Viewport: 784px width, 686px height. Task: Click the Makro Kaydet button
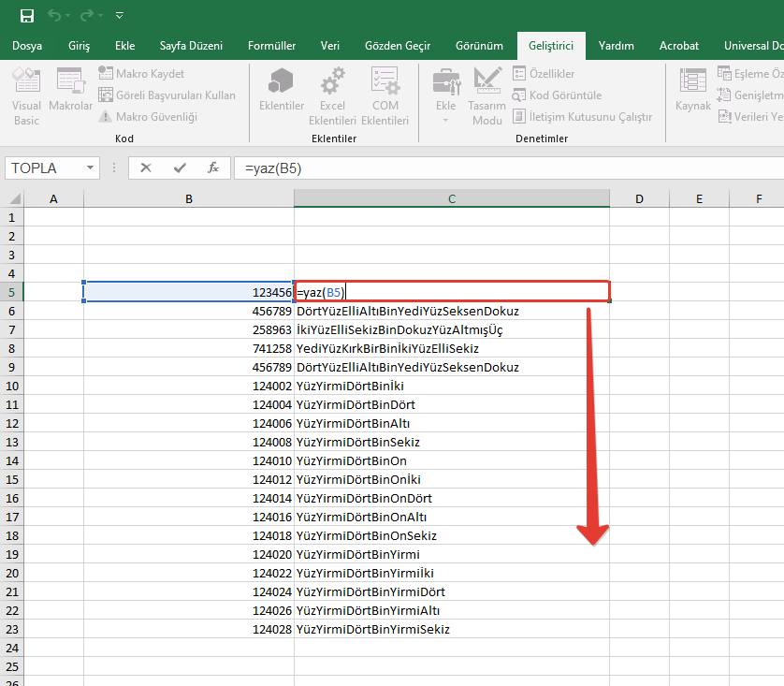tap(141, 74)
